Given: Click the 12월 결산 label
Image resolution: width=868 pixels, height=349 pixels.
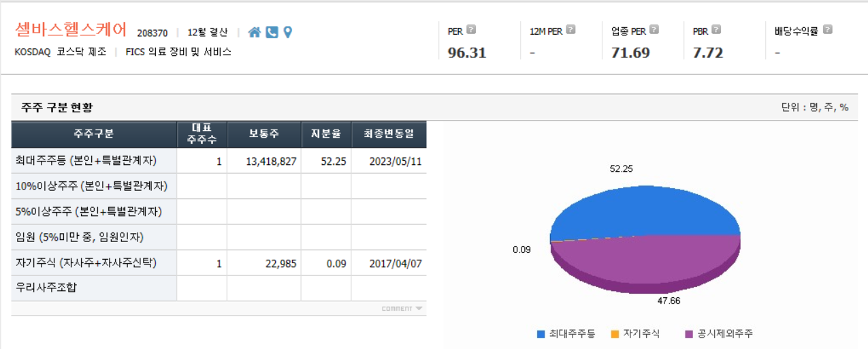Looking at the screenshot, I should click(208, 32).
